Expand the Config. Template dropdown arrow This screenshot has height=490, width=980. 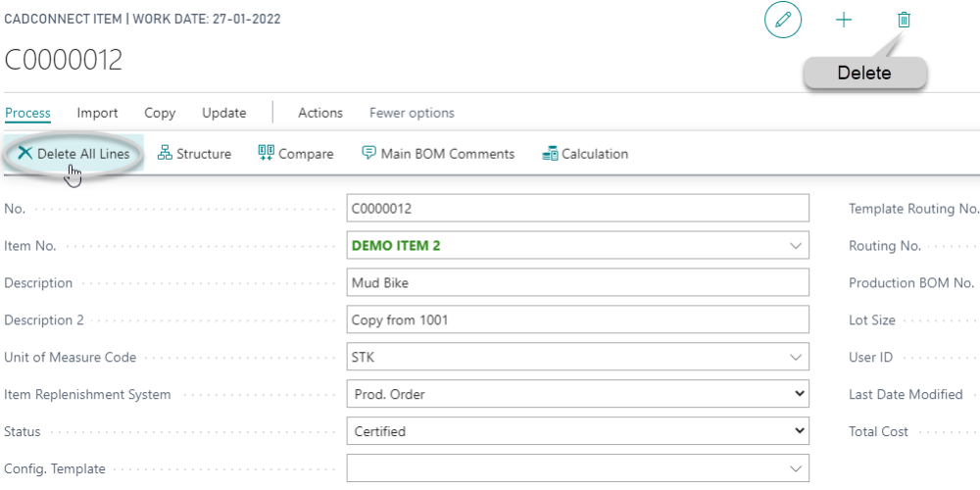796,468
